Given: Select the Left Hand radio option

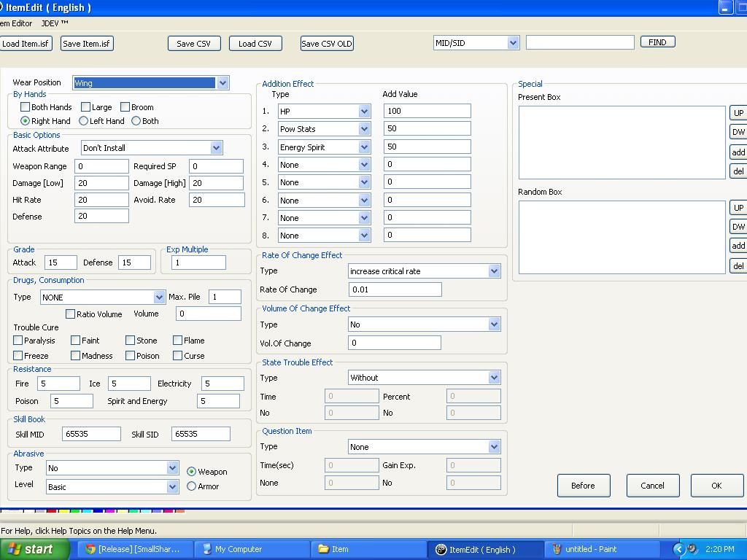Looking at the screenshot, I should coord(84,121).
